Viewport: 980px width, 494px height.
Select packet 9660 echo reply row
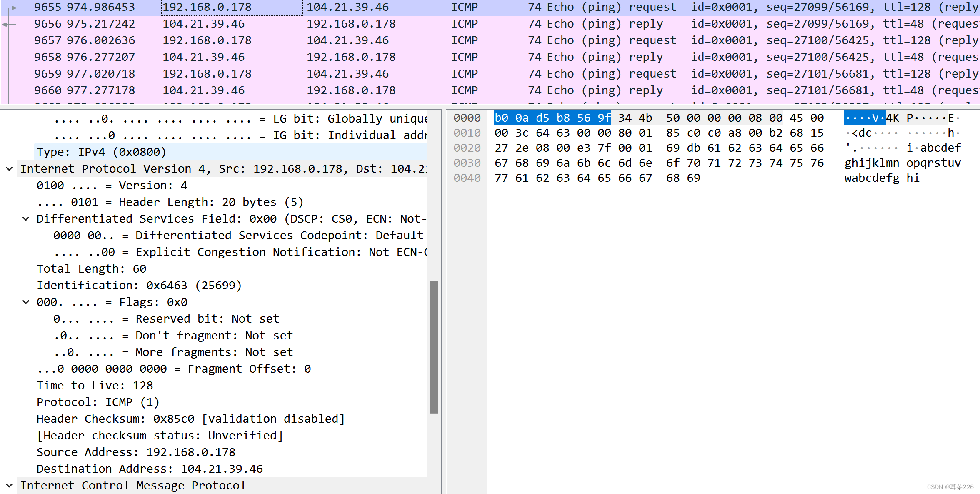click(490, 90)
